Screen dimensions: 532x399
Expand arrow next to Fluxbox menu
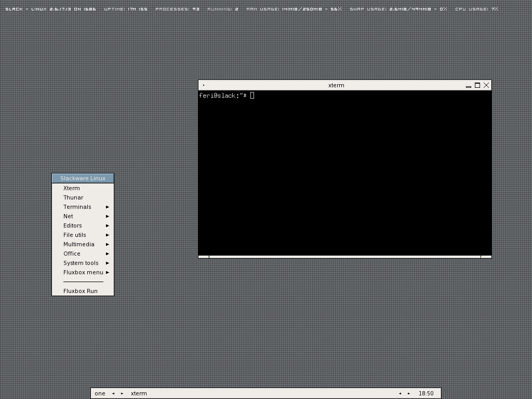108,272
